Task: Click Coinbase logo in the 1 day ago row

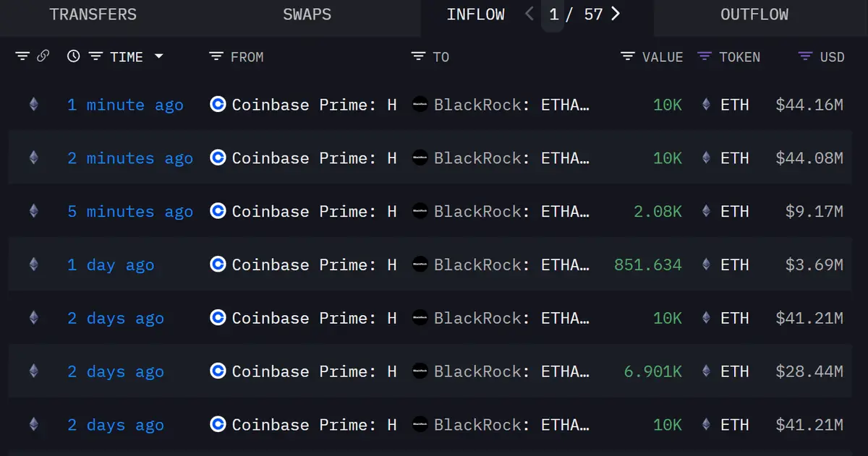Action: point(218,264)
